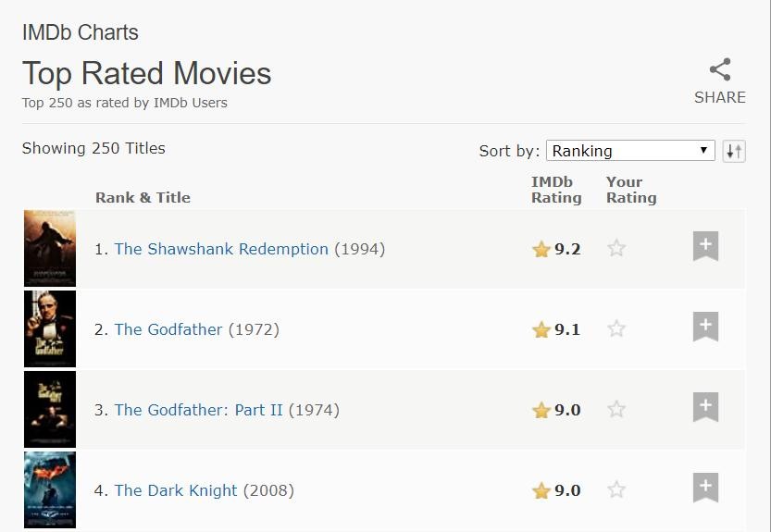Add The Godfather to watchlist

point(705,327)
